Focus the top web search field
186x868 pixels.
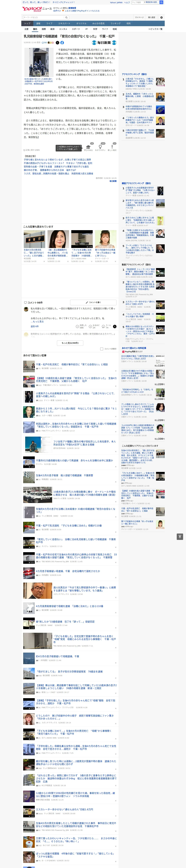point(137,2)
